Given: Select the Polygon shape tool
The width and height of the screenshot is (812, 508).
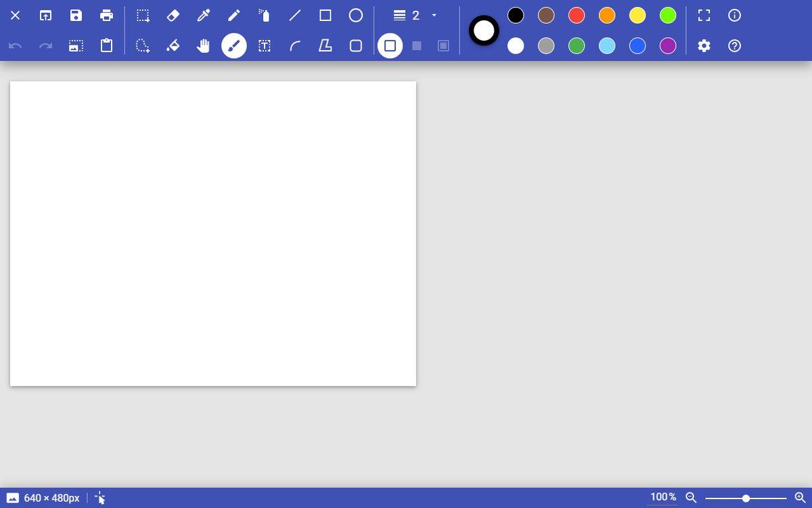Looking at the screenshot, I should [x=325, y=46].
